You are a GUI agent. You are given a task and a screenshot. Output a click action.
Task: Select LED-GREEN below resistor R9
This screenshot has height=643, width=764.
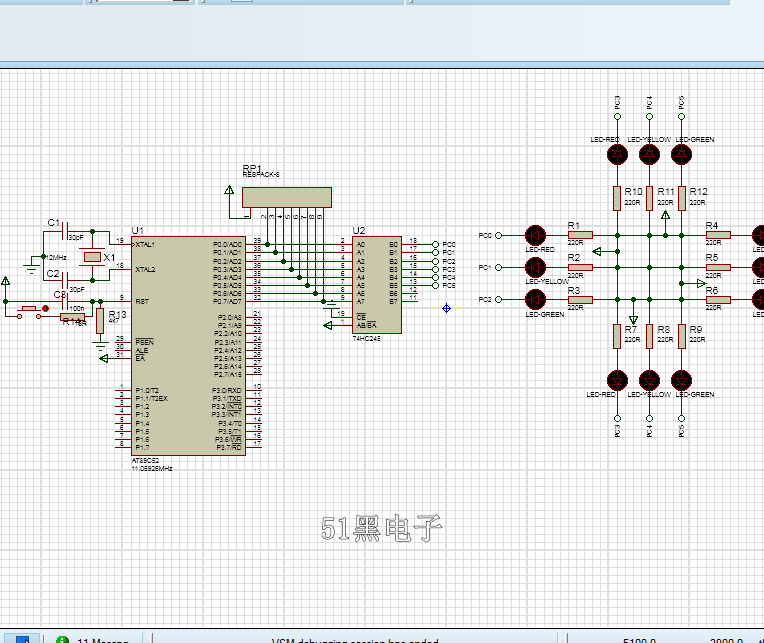[x=682, y=380]
